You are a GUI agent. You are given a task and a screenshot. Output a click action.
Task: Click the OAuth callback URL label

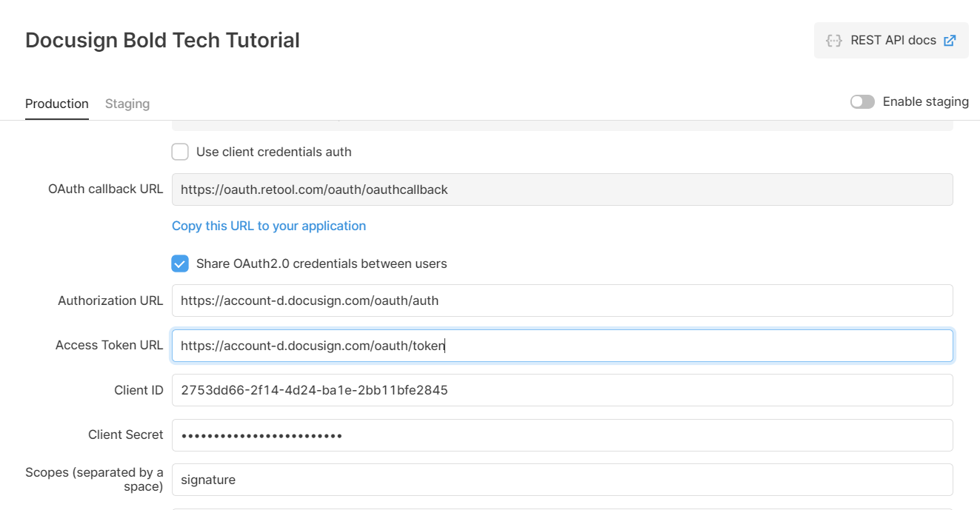point(105,189)
